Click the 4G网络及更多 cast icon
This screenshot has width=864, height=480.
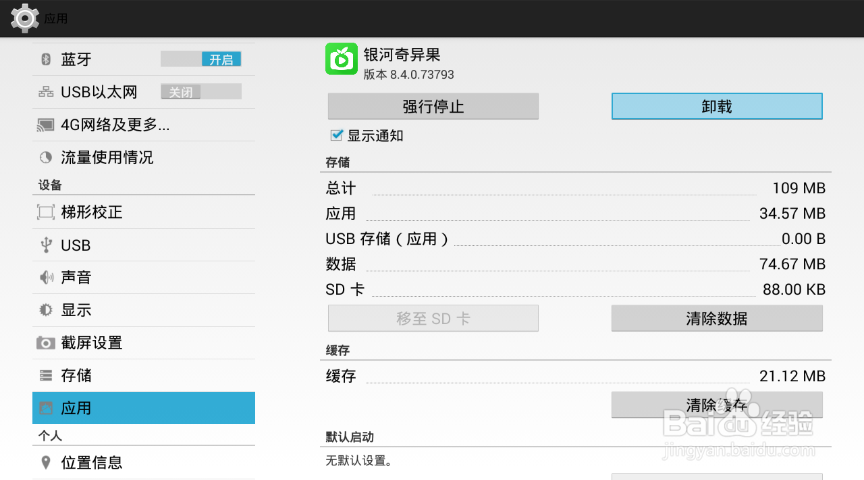45,125
